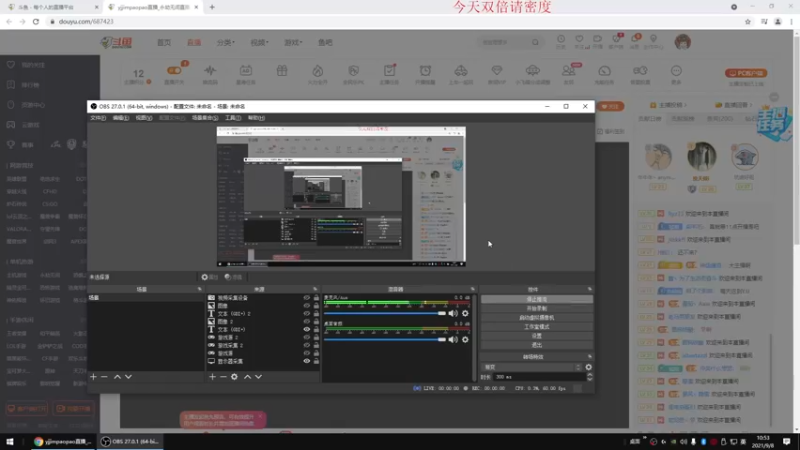The width and height of the screenshot is (800, 450).
Task: Click the diamond icon in the Douyu streamer toolbar
Action: coord(497,71)
